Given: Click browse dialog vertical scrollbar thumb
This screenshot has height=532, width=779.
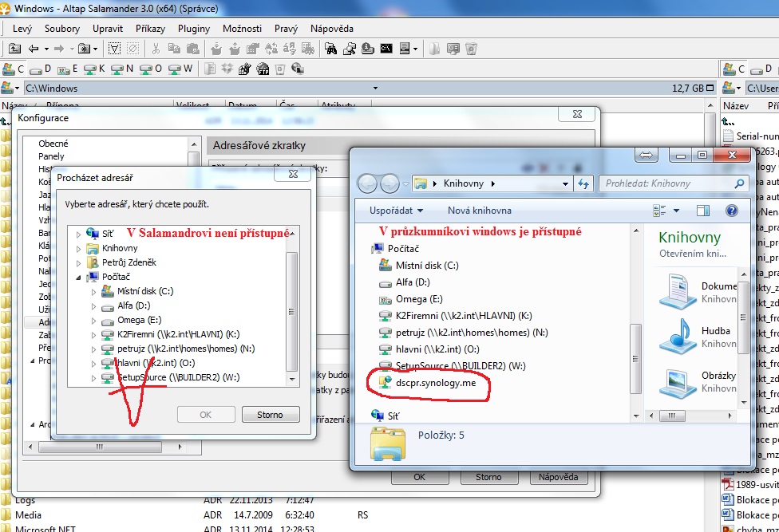Looking at the screenshot, I should coord(292,312).
